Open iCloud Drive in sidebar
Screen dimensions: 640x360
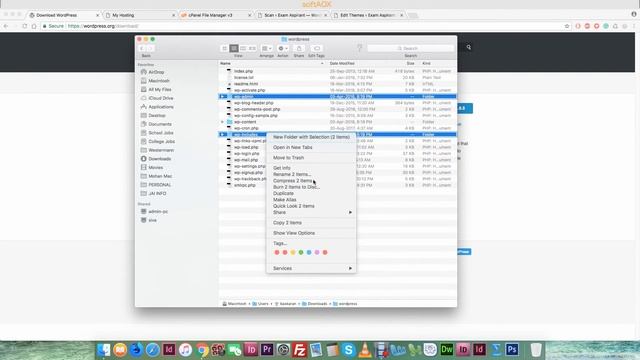(161, 98)
